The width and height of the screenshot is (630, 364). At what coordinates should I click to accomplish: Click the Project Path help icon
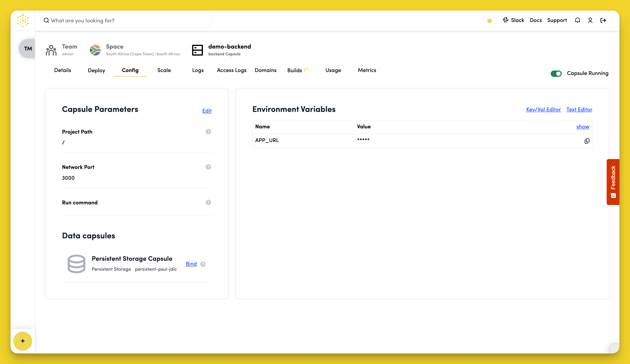pyautogui.click(x=208, y=132)
